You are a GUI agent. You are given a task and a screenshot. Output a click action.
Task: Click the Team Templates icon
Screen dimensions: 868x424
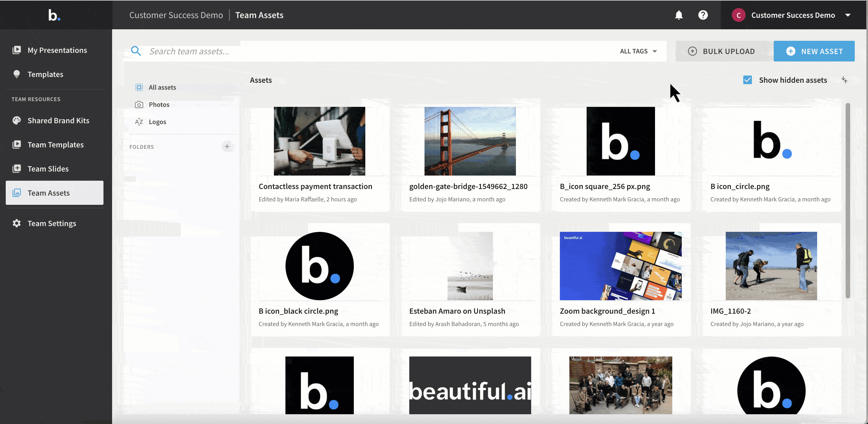click(x=16, y=144)
